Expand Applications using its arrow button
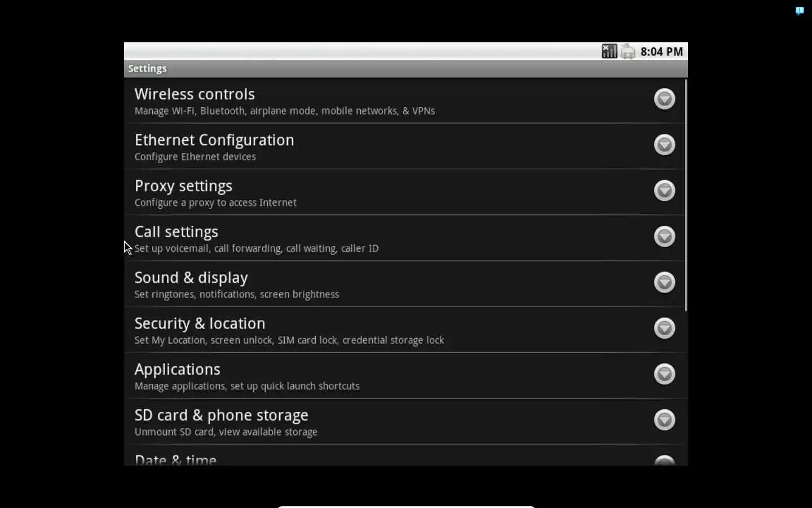 (x=664, y=374)
